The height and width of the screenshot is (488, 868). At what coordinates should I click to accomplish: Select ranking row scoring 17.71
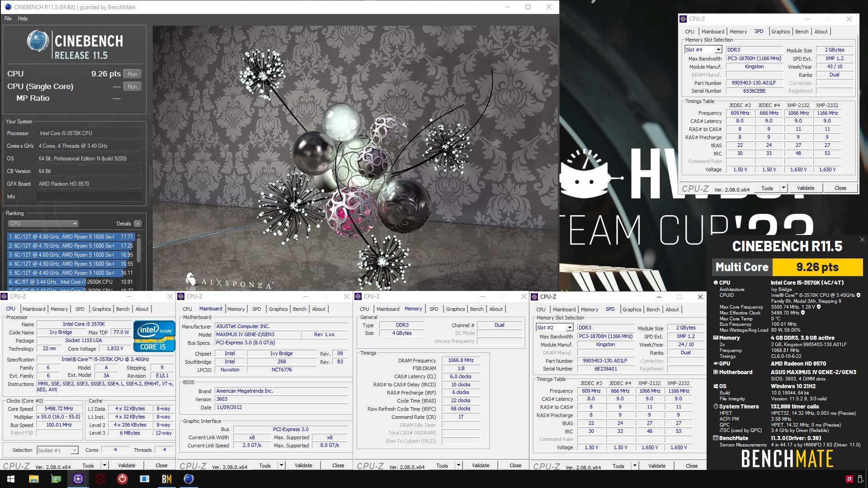71,237
